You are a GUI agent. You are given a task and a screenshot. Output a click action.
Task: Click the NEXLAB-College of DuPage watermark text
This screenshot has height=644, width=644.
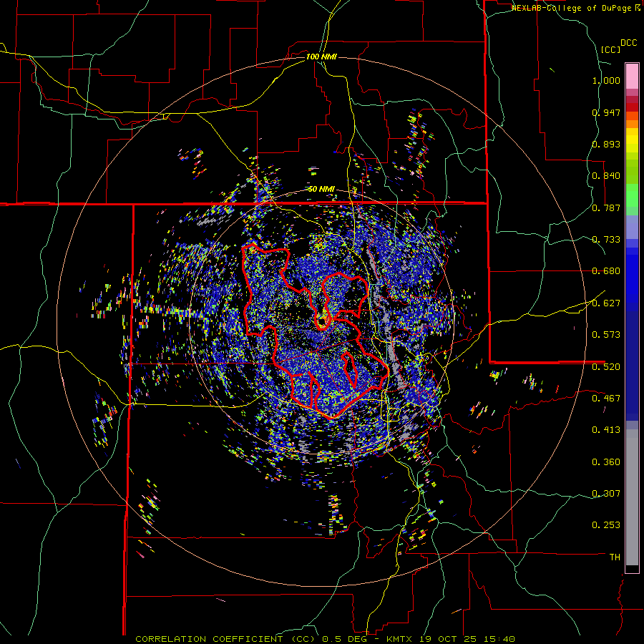click(x=576, y=8)
